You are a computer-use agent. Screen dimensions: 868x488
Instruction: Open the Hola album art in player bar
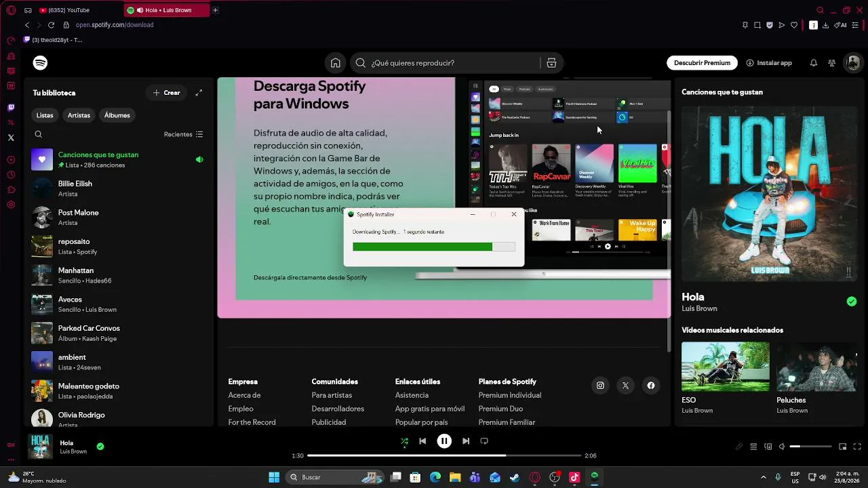(x=40, y=447)
